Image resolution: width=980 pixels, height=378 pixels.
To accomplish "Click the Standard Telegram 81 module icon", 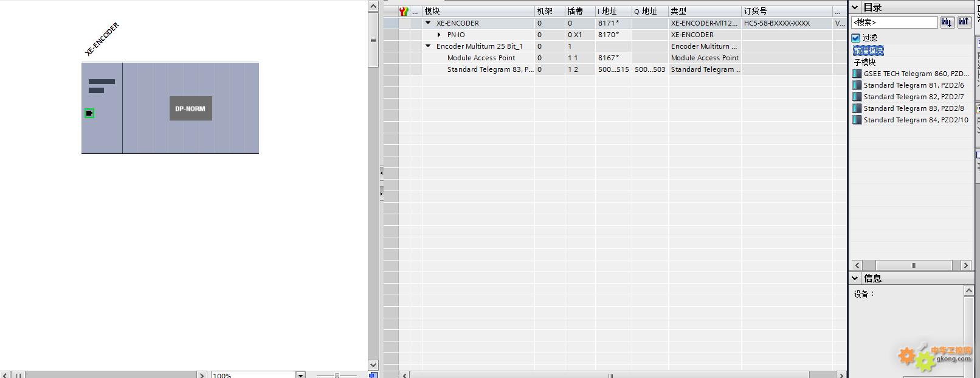I will [x=857, y=85].
